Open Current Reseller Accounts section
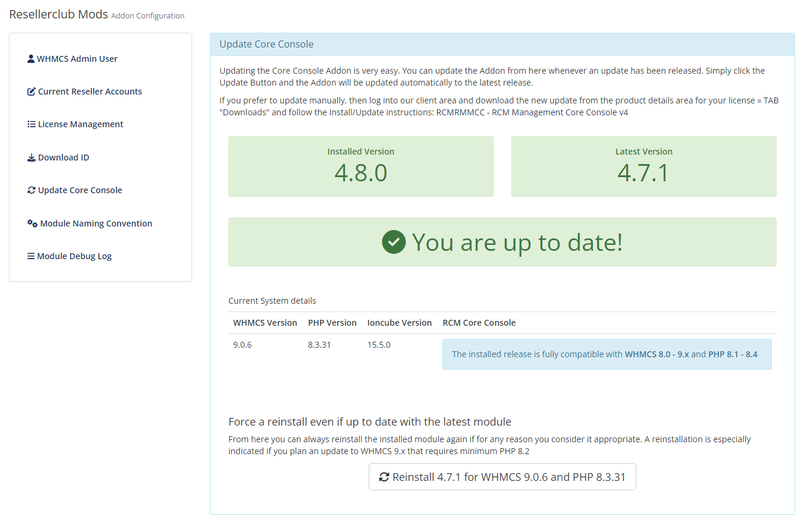 click(x=84, y=92)
